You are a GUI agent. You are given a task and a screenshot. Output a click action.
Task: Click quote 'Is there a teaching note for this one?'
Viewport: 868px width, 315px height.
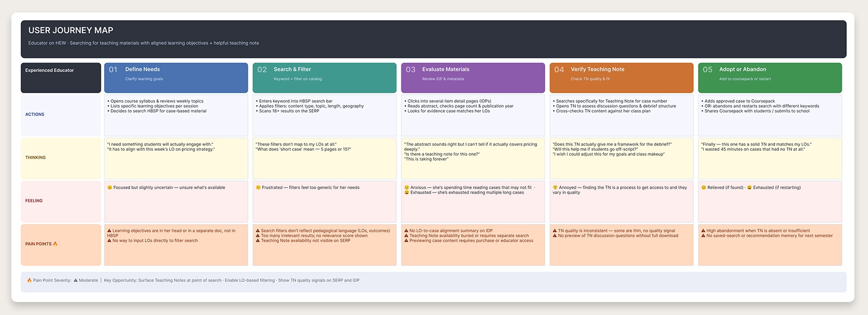(x=442, y=155)
